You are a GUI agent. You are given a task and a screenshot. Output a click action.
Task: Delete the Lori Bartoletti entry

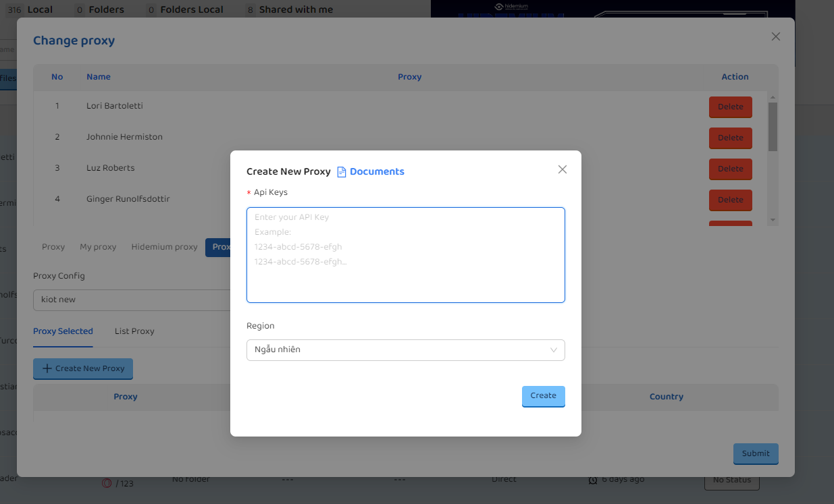click(x=730, y=107)
